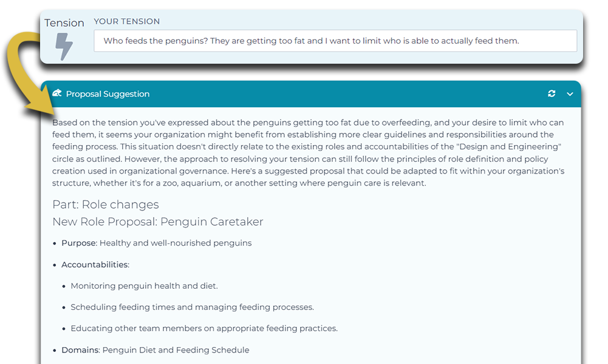Click 'Scheduling feeding times' accountability item

192,307
